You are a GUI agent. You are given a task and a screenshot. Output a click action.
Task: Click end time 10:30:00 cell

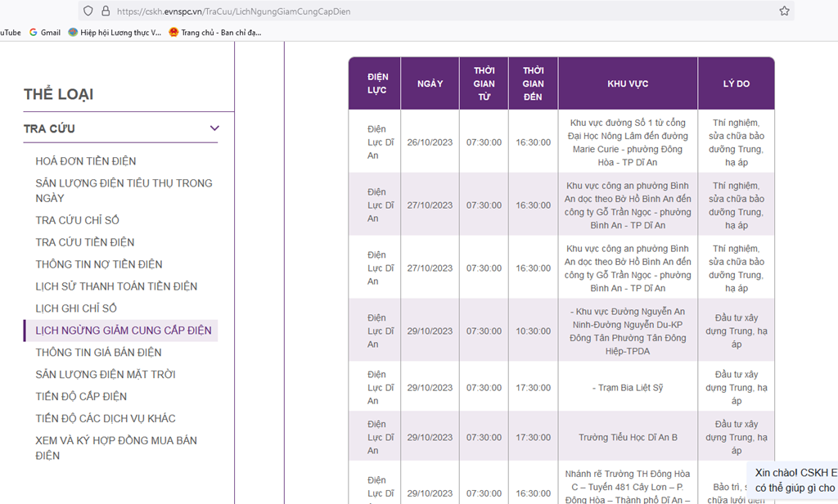coord(533,331)
